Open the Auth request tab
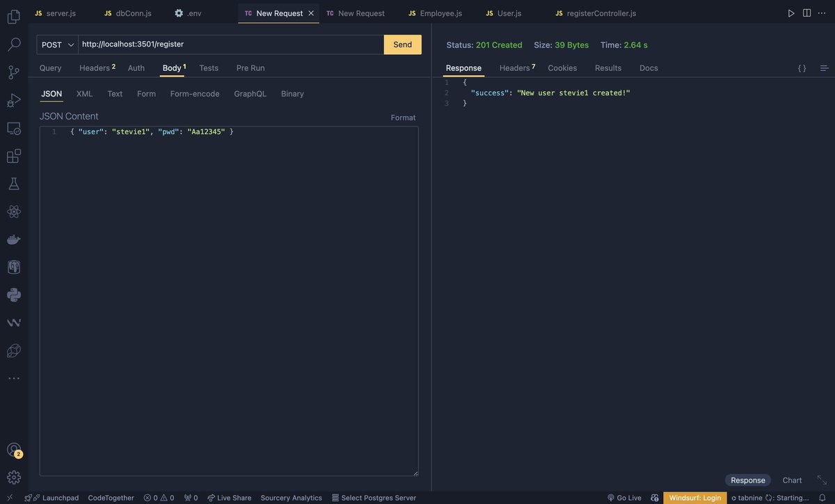 click(x=136, y=68)
